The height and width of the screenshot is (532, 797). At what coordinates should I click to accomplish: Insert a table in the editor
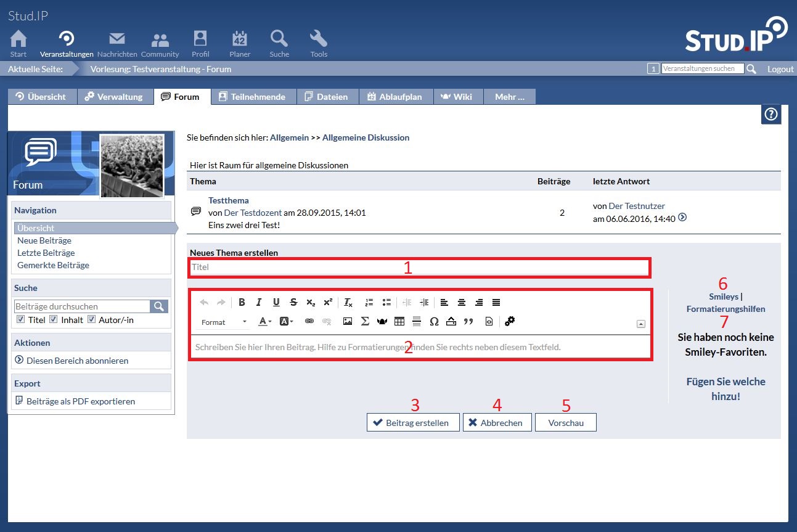coord(399,321)
